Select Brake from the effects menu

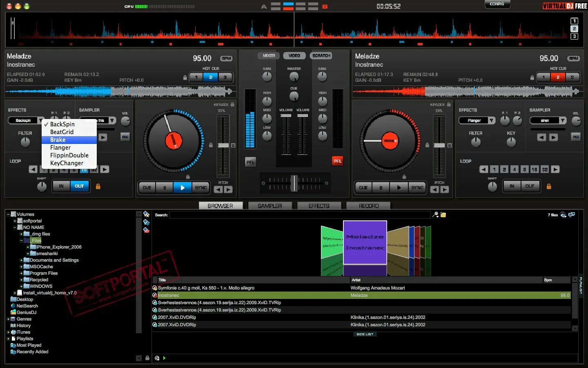point(69,140)
